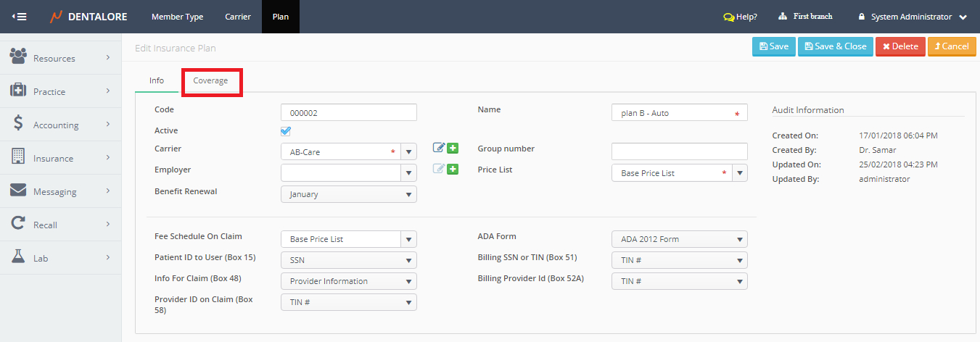Click the Group number input field
Screen dimensions: 980x342
pos(679,151)
